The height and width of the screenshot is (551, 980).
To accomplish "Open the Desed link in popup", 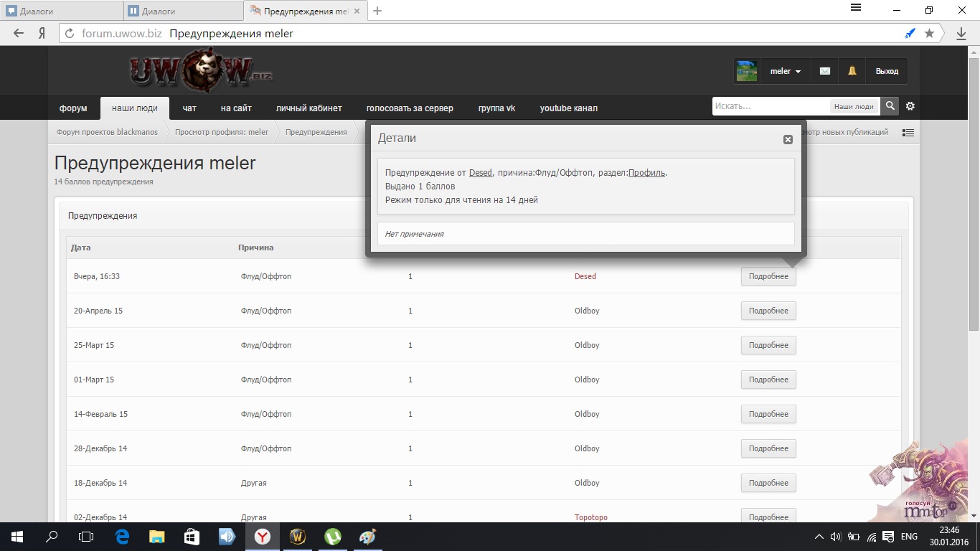I will pyautogui.click(x=480, y=173).
